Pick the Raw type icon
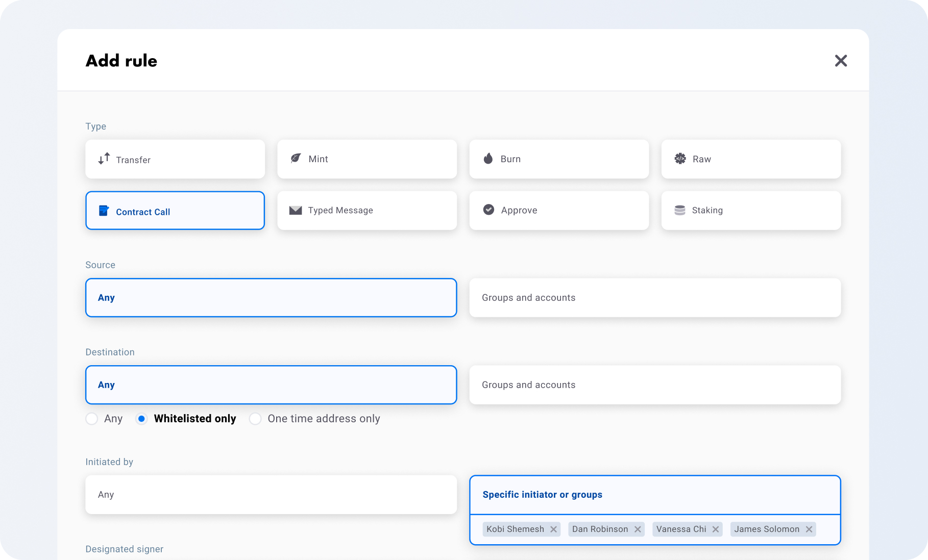The height and width of the screenshot is (560, 928). click(680, 159)
